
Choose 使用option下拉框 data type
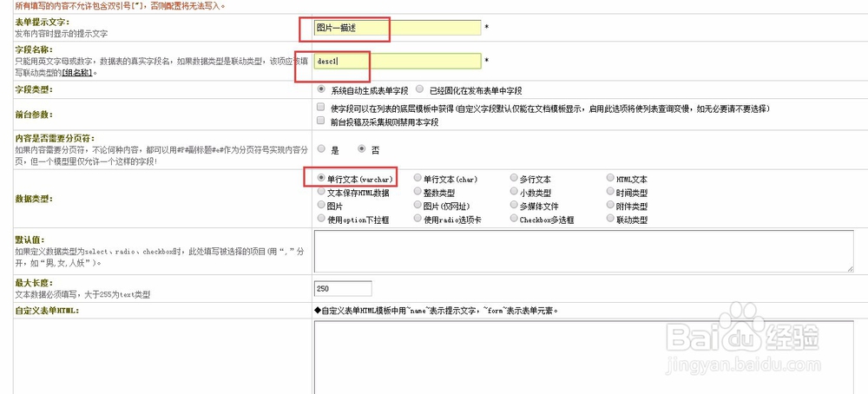[321, 219]
